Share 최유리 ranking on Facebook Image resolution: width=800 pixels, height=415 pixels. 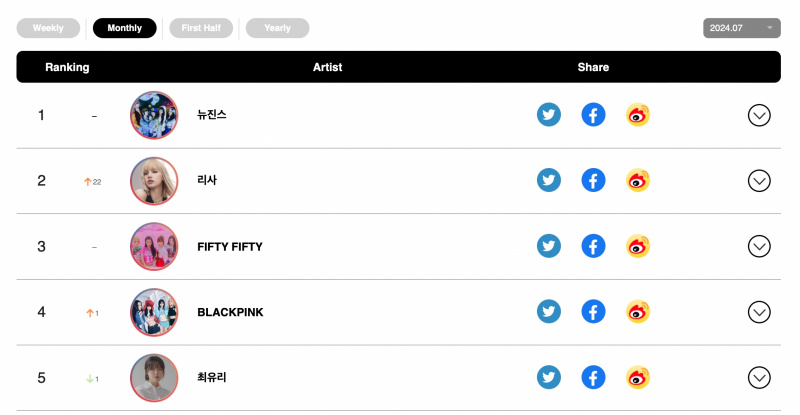(593, 377)
